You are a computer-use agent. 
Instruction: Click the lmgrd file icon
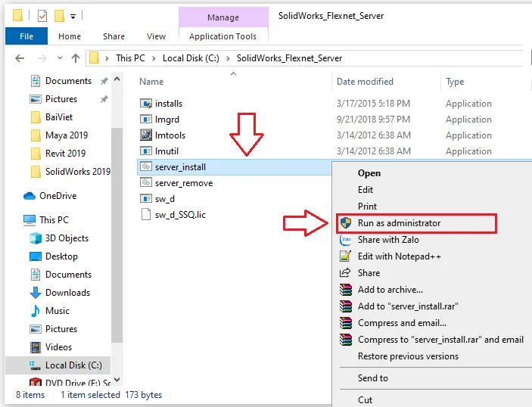point(146,120)
